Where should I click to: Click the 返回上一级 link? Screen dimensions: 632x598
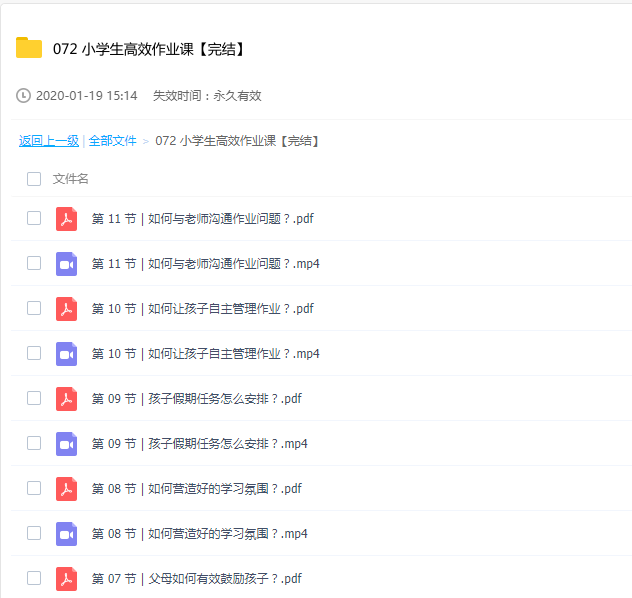(49, 141)
